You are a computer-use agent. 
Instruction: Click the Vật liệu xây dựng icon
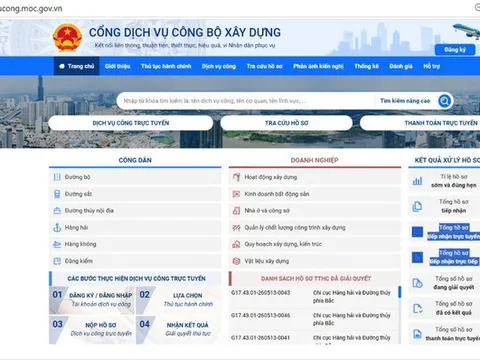click(236, 261)
